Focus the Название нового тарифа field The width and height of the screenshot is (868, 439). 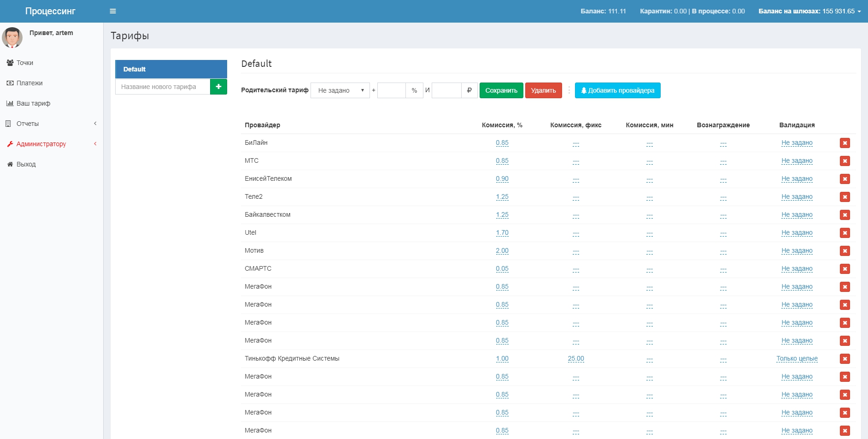pos(163,87)
